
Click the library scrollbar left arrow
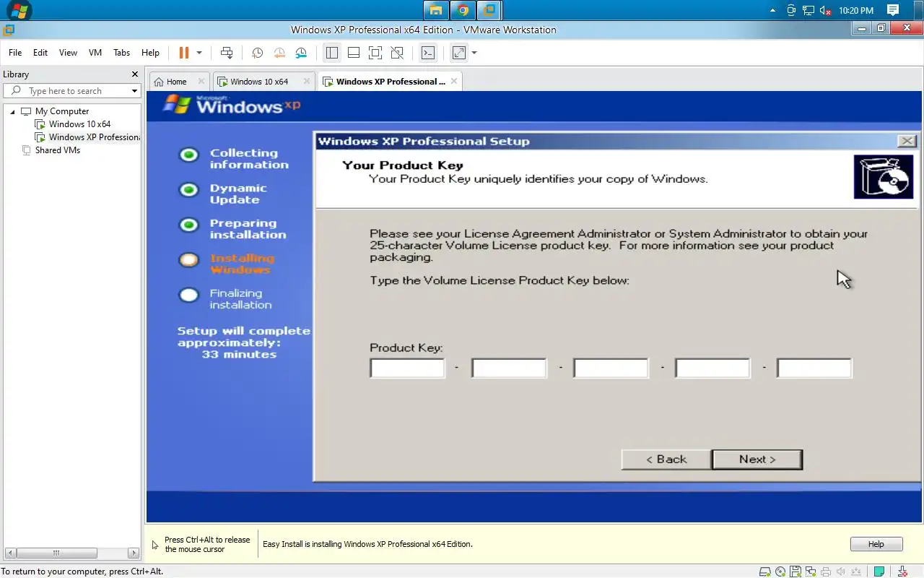(9, 553)
